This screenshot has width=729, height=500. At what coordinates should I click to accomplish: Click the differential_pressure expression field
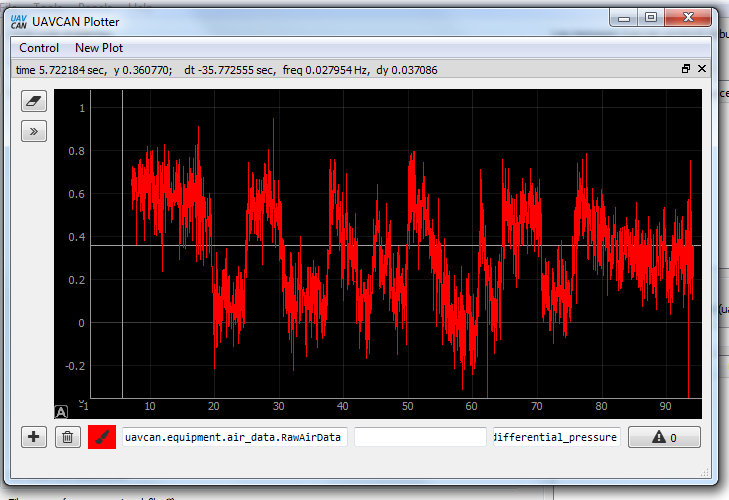[x=556, y=437]
